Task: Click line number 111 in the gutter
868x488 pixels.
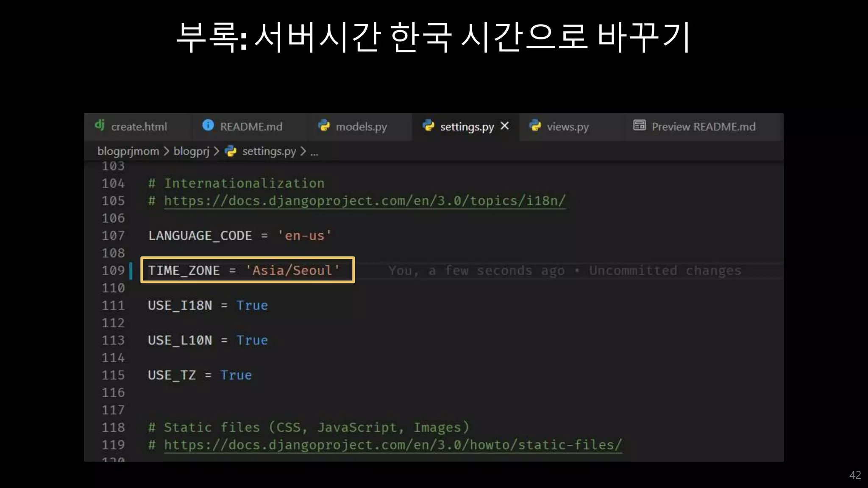Action: [113, 305]
